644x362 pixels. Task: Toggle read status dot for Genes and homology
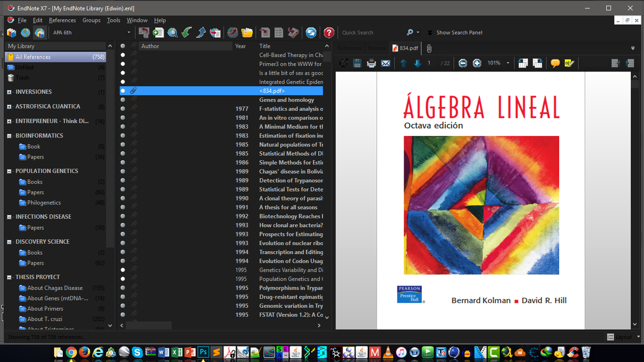point(123,99)
